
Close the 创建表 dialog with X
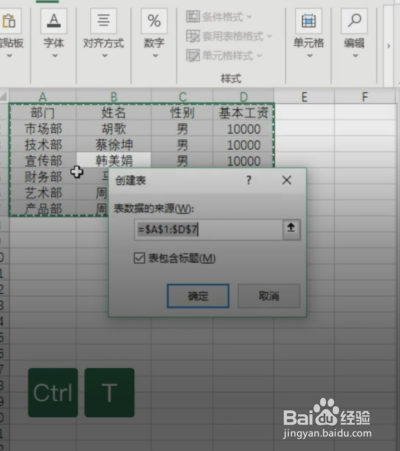287,180
